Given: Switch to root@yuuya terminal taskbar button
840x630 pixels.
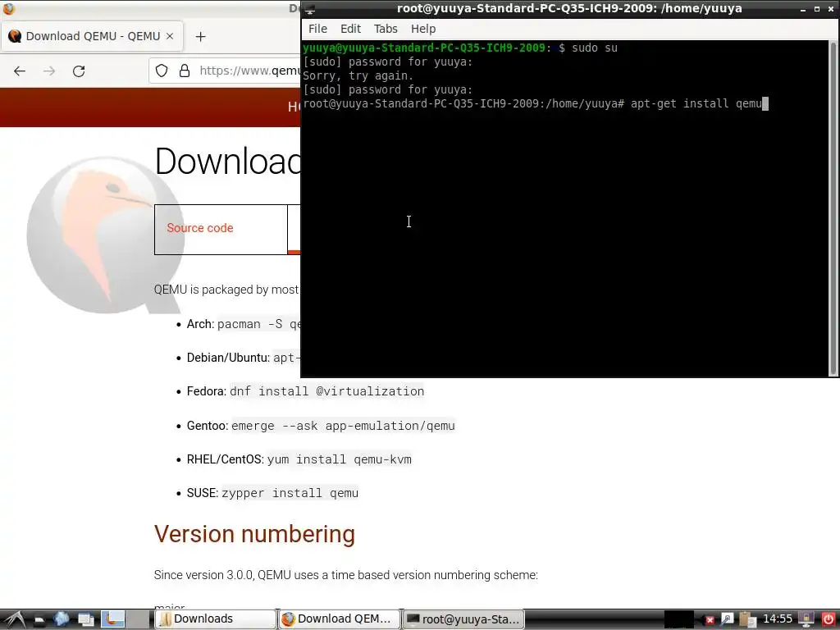Looking at the screenshot, I should click(x=463, y=619).
